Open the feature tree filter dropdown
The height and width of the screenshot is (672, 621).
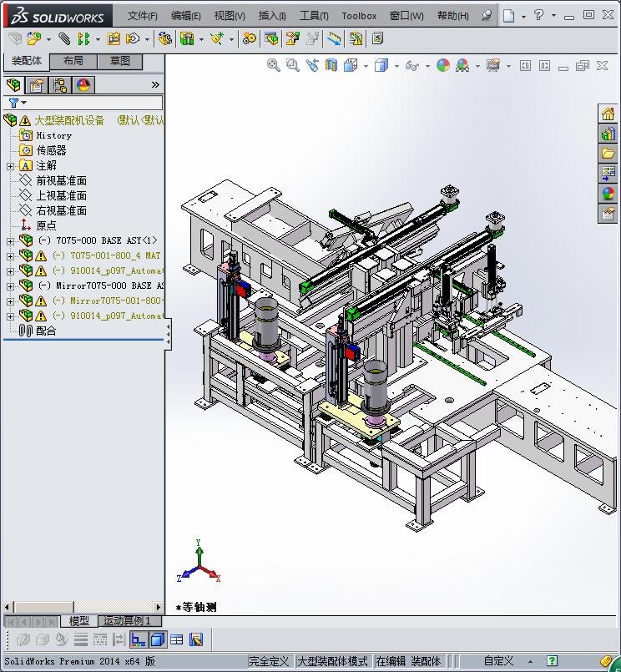(x=23, y=103)
